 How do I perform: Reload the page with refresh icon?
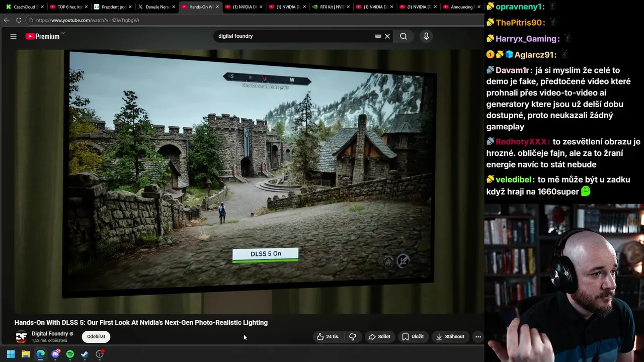(x=19, y=20)
